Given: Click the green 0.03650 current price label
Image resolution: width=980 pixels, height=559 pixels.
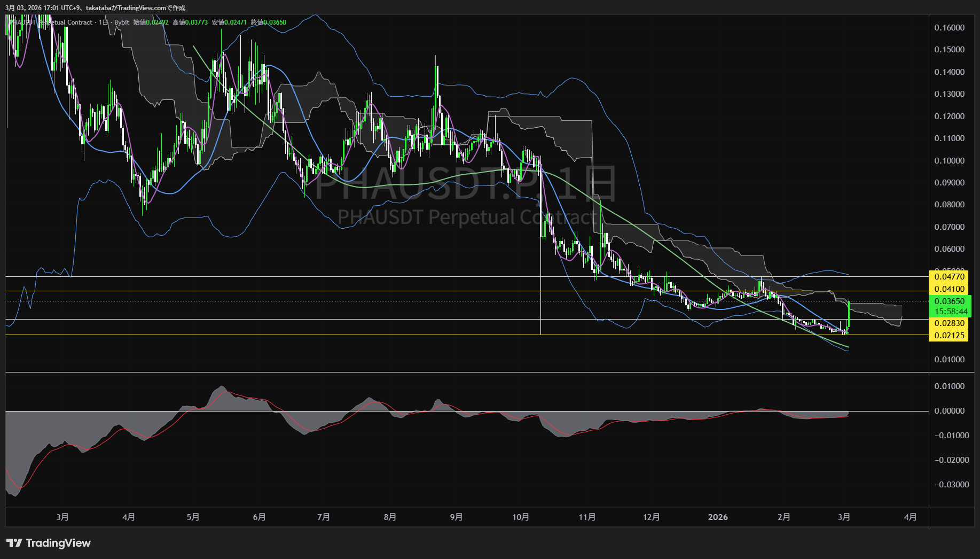Looking at the screenshot, I should 950,301.
